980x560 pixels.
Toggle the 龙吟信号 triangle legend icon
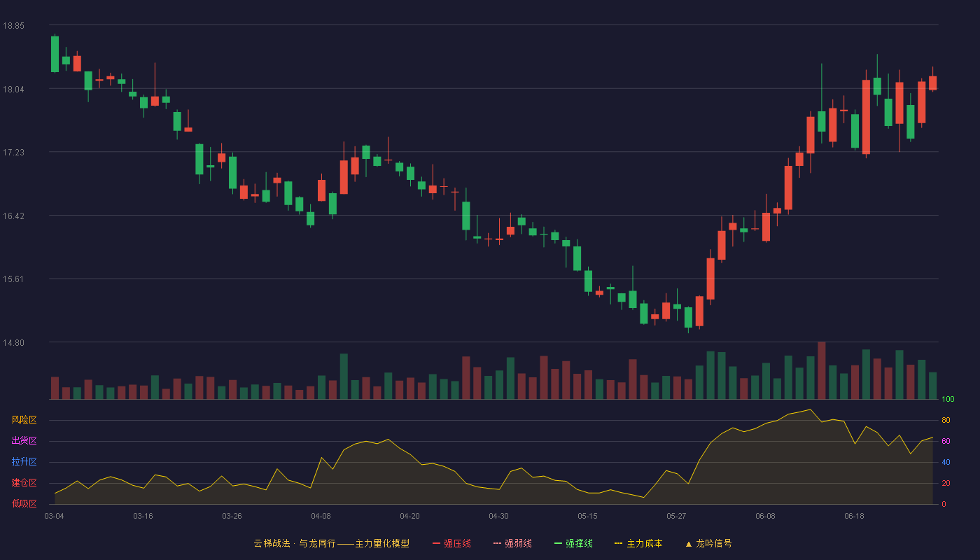tap(689, 543)
